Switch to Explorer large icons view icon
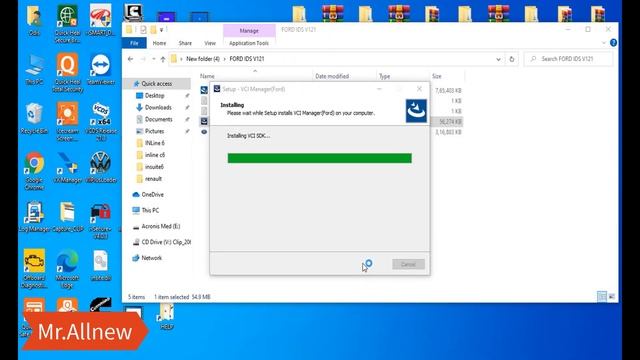This screenshot has height=360, width=640. [x=611, y=296]
